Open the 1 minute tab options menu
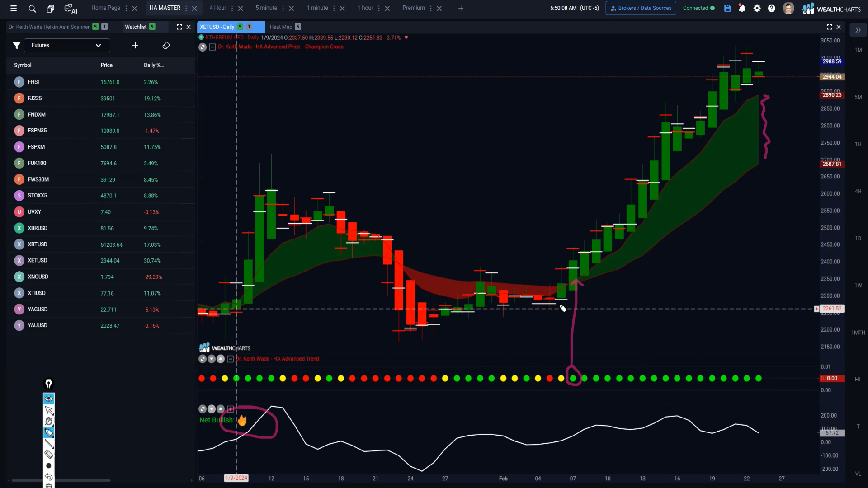Screen dimensions: 868x488 pyautogui.click(x=334, y=8)
